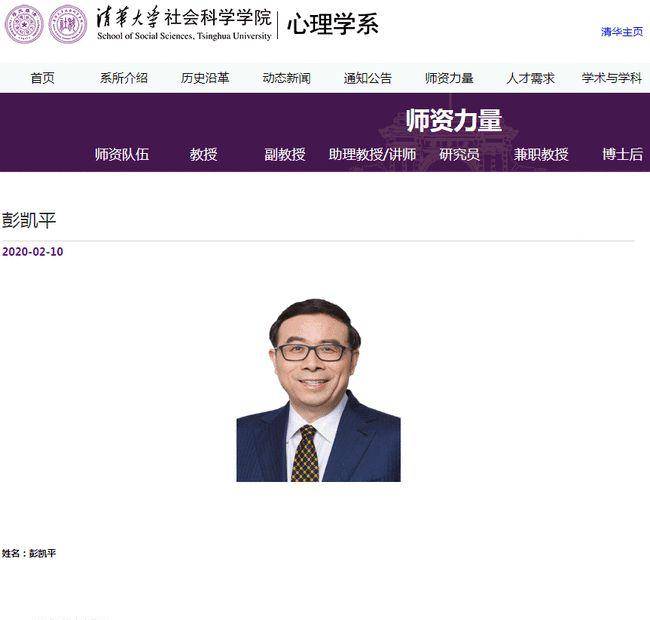Open the 人才需求 page

pyautogui.click(x=530, y=78)
